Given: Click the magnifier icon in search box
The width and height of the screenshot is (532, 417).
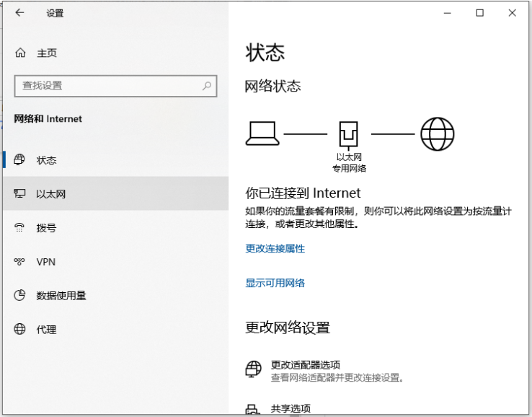Looking at the screenshot, I should [x=207, y=86].
